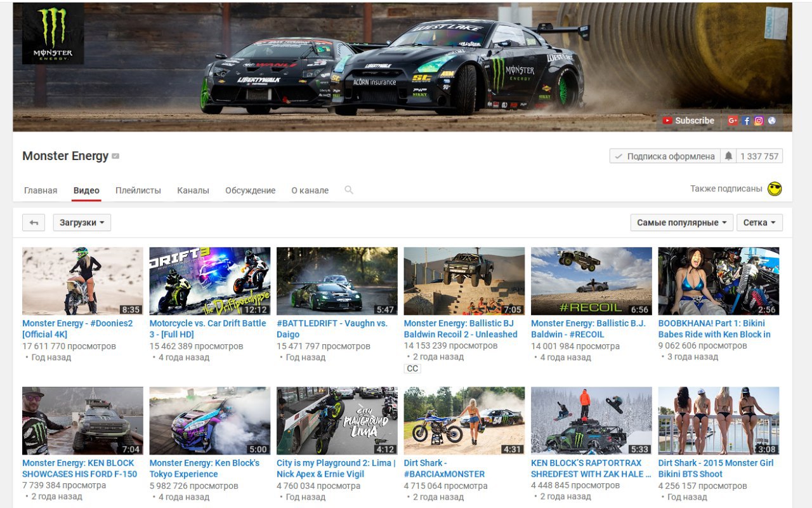The height and width of the screenshot is (508, 812).
Task: Open the Tokyo Experience video thumbnail
Action: click(x=210, y=421)
